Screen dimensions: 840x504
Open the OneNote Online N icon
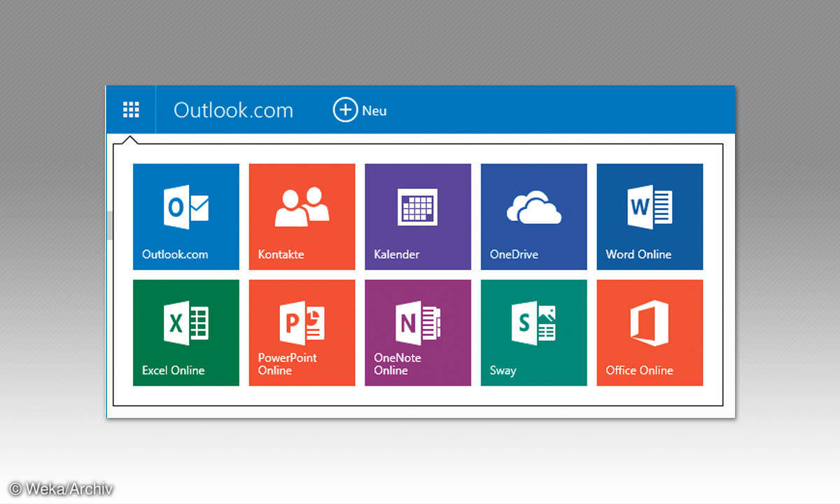tap(417, 323)
